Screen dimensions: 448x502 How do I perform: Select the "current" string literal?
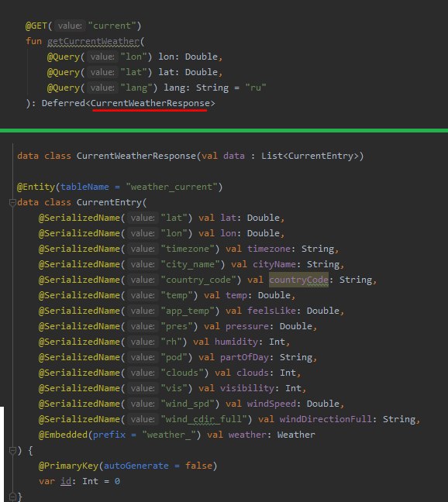tap(112, 26)
